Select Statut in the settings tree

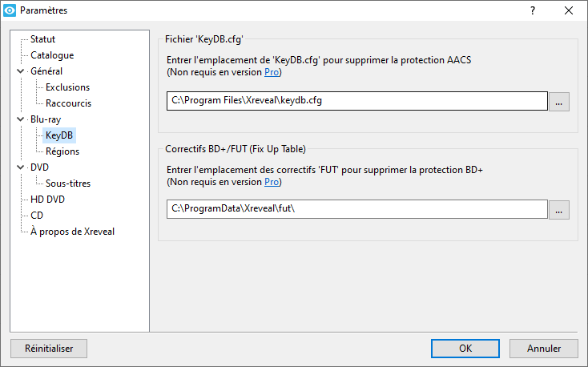[42, 39]
